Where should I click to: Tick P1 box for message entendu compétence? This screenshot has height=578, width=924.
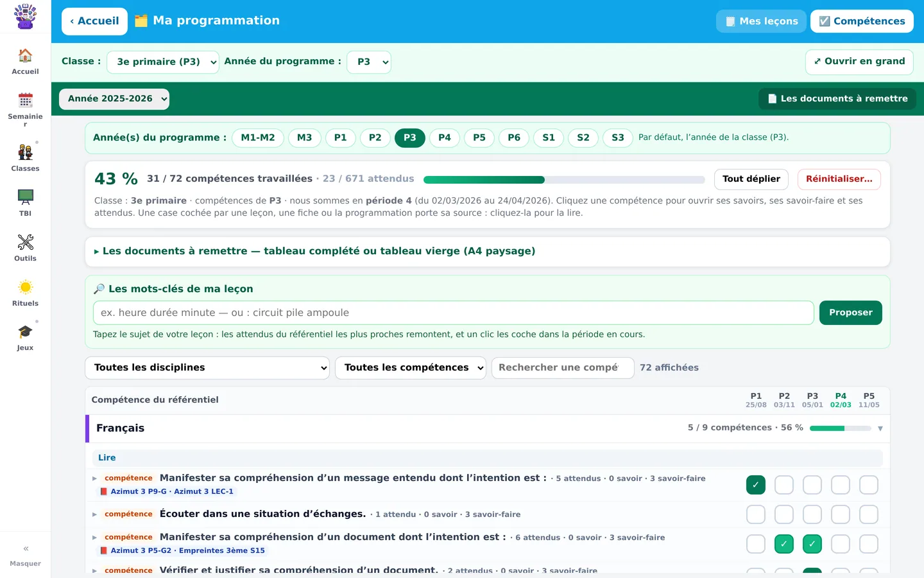click(x=756, y=485)
